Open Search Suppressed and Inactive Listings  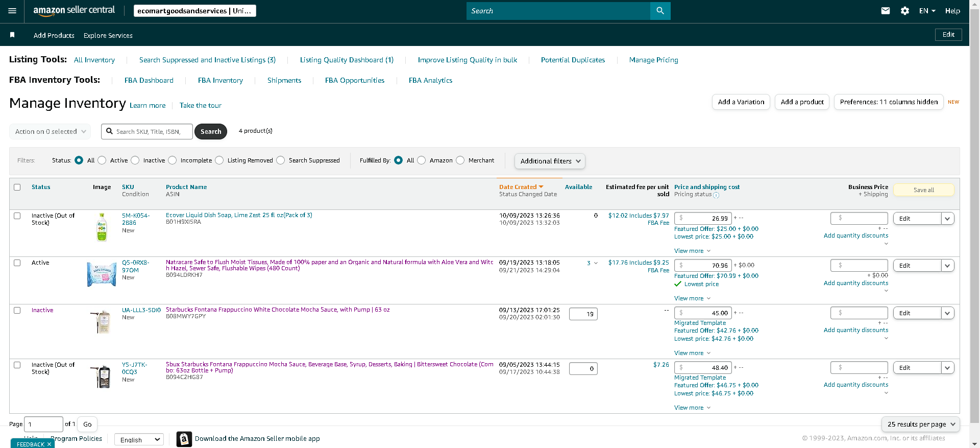pyautogui.click(x=207, y=60)
